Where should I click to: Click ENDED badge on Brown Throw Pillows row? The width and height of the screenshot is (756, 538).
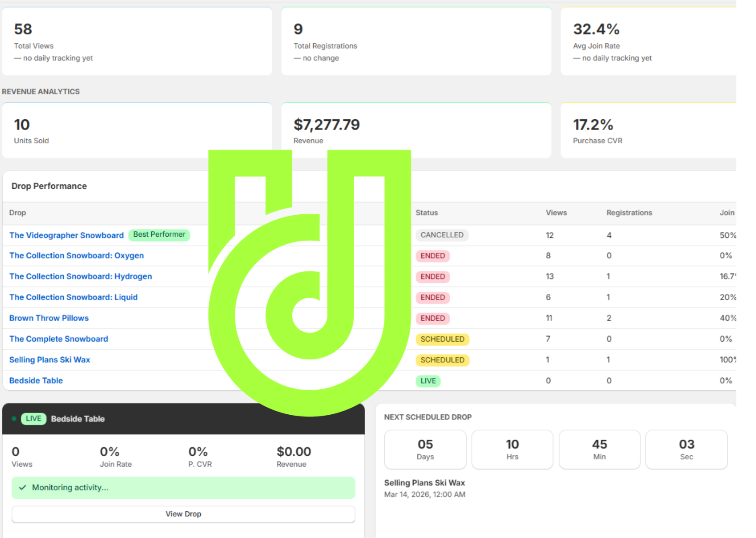pos(432,318)
